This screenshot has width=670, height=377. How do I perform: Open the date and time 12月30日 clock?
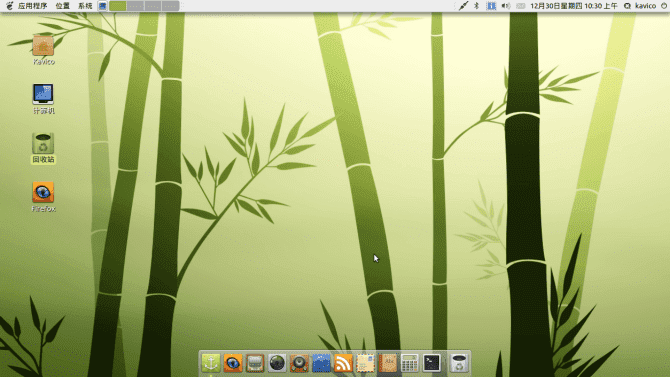pyautogui.click(x=574, y=6)
